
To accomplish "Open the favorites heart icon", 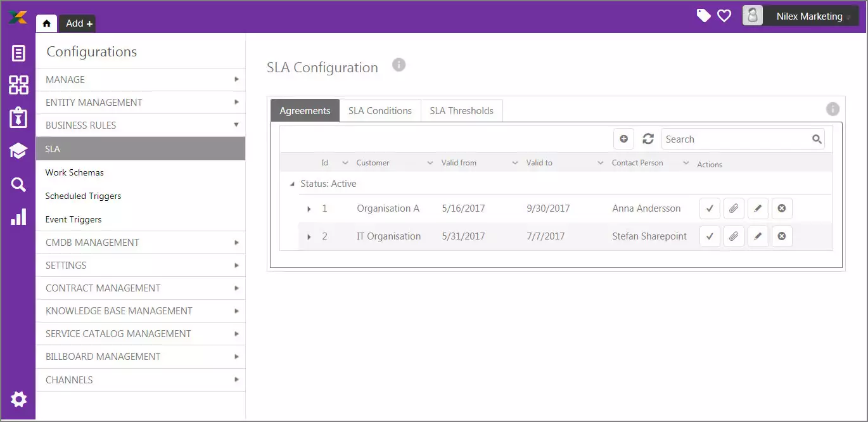I will tap(724, 16).
